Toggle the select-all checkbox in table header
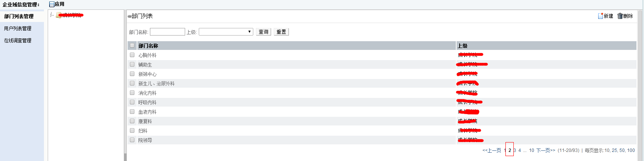This screenshot has height=161, width=644. point(132,45)
